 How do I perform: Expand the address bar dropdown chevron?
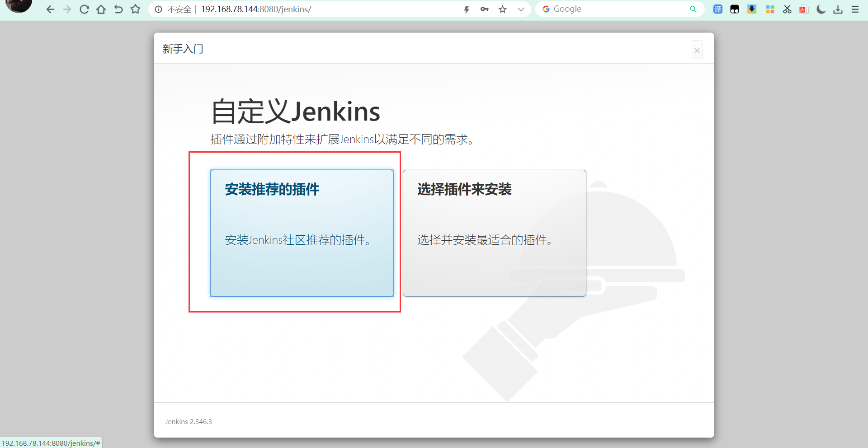click(521, 9)
